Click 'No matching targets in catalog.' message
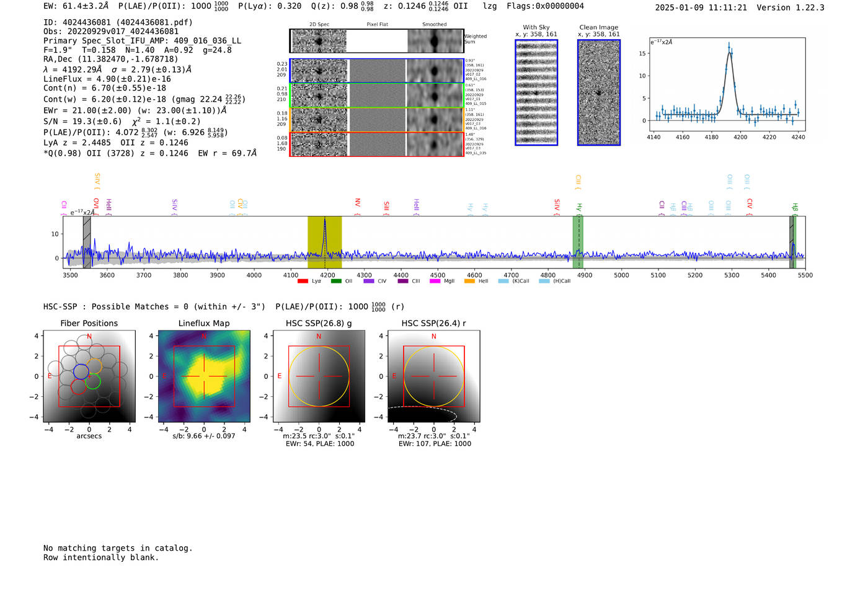This screenshot has height=591, width=868. pos(118,548)
